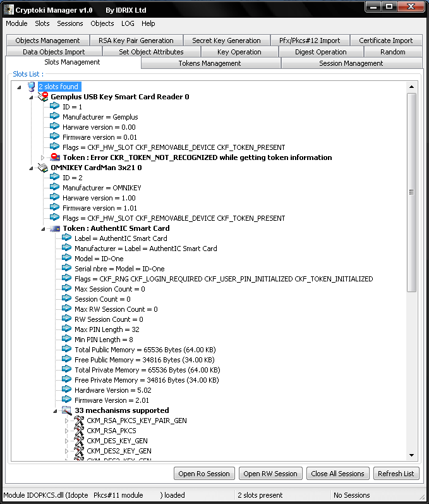Image resolution: width=429 pixels, height=504 pixels.
Task: Click the computer icon beside '2 slots found'
Action: point(31,87)
